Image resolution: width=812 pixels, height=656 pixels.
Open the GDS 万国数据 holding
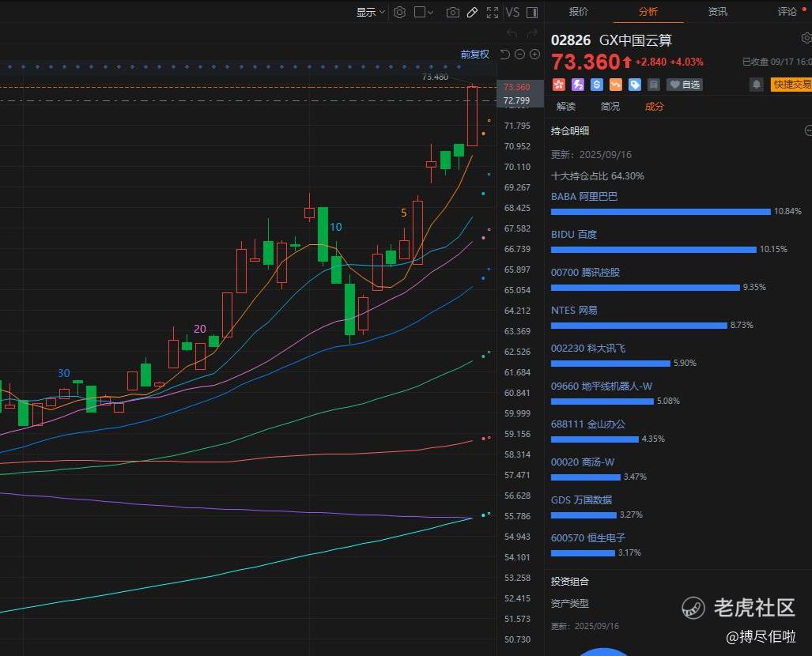[x=582, y=500]
